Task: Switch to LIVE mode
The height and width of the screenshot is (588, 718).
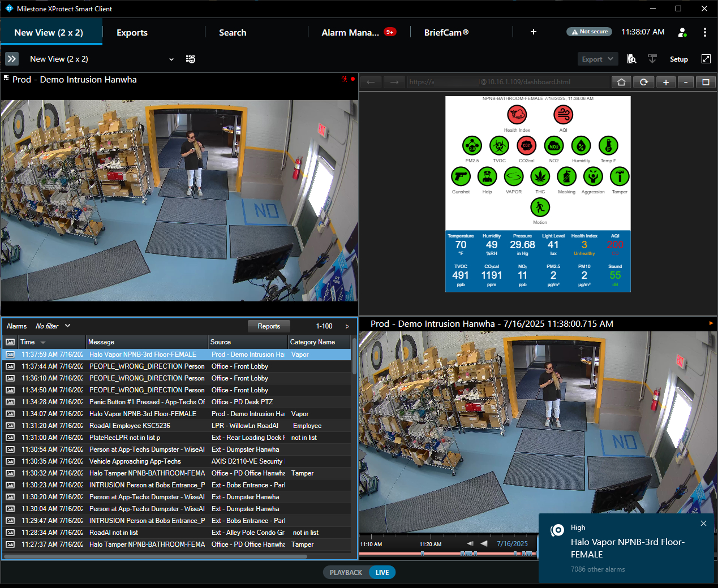Action: 382,573
